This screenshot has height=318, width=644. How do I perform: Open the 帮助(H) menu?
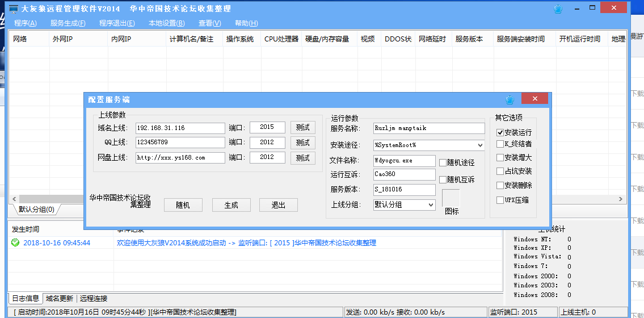pyautogui.click(x=246, y=23)
